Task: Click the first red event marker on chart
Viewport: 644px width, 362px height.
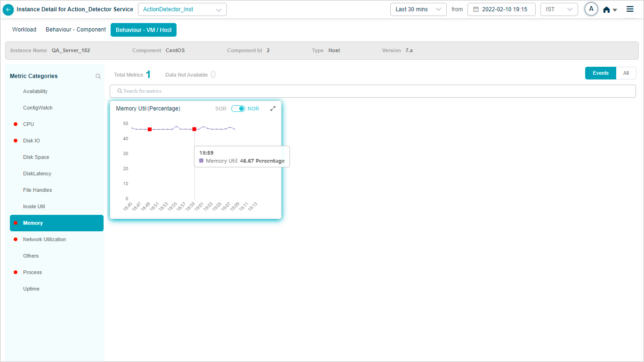Action: (150, 129)
